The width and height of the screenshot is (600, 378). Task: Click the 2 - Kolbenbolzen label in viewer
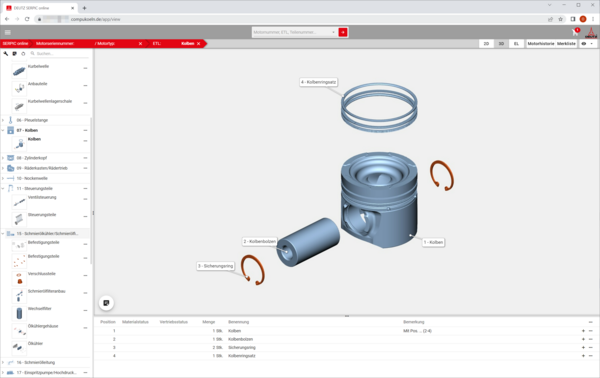coord(259,241)
